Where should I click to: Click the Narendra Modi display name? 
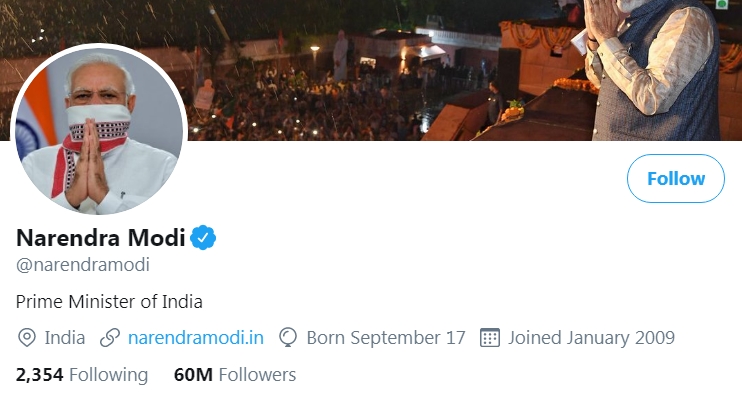tap(100, 237)
